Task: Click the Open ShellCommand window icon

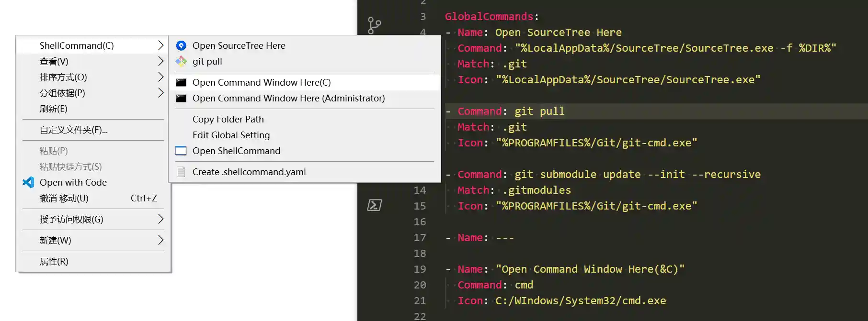Action: pyautogui.click(x=181, y=151)
